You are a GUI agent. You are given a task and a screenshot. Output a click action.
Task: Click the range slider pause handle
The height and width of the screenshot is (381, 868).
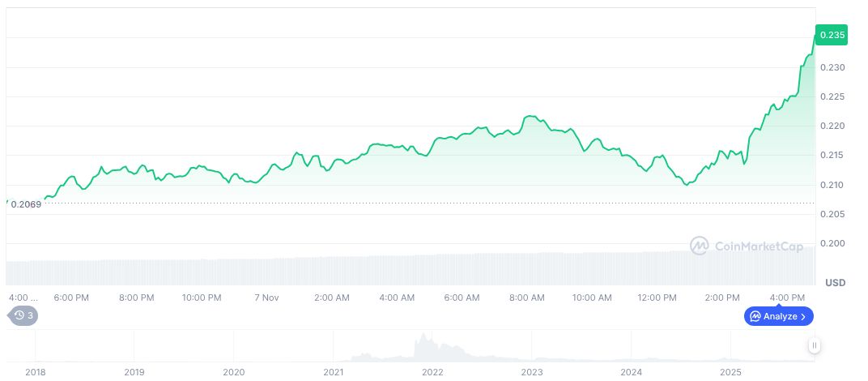(x=815, y=346)
